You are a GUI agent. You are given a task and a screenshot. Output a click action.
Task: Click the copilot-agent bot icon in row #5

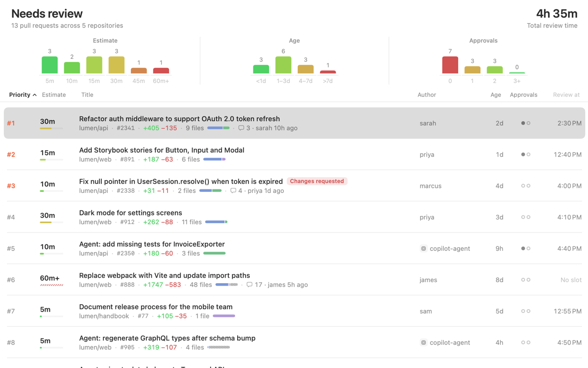pyautogui.click(x=423, y=249)
